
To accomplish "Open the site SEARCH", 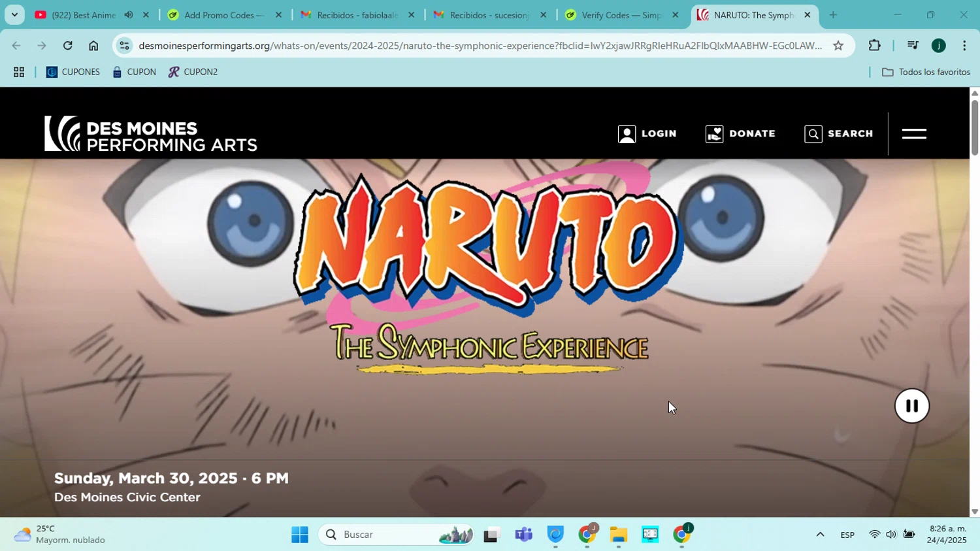I will pyautogui.click(x=839, y=134).
